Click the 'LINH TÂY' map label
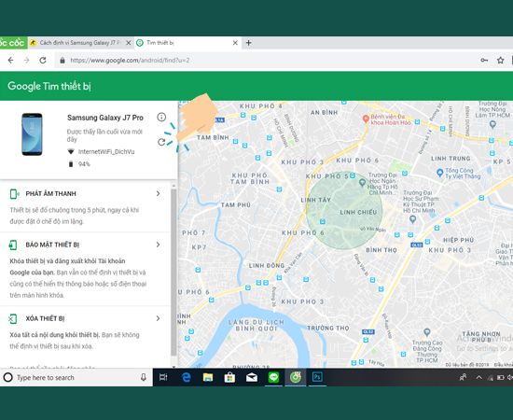The width and height of the screenshot is (513, 420). pos(315,200)
